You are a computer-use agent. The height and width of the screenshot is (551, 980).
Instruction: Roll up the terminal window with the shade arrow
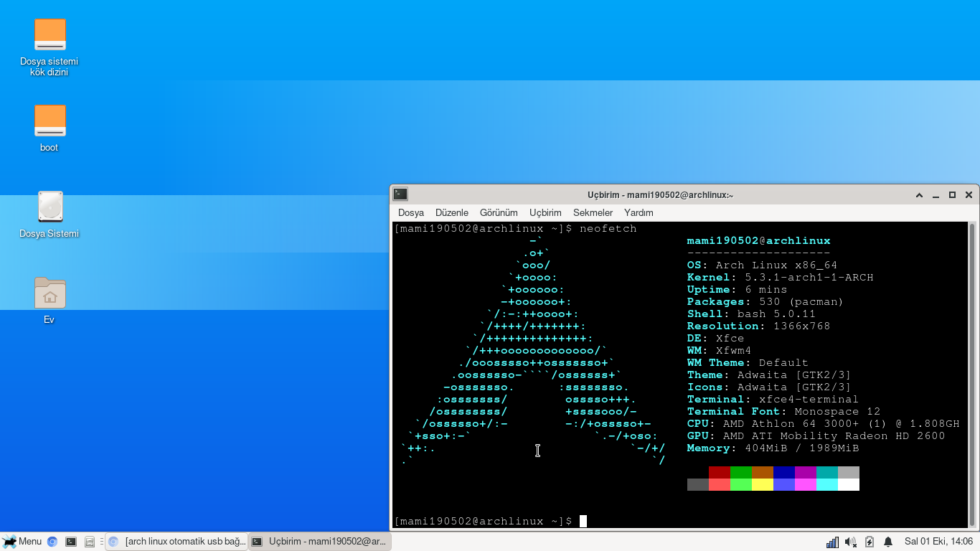[x=919, y=195]
